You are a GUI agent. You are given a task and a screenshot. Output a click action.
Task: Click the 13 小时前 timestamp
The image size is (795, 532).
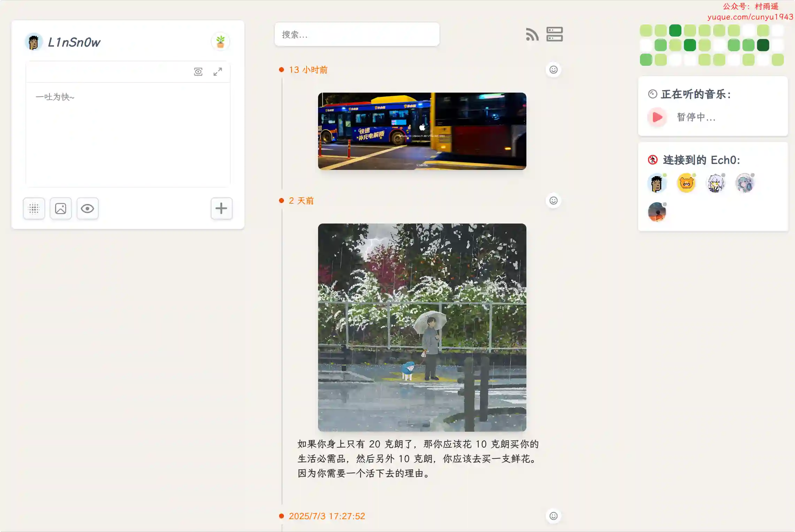pos(308,70)
